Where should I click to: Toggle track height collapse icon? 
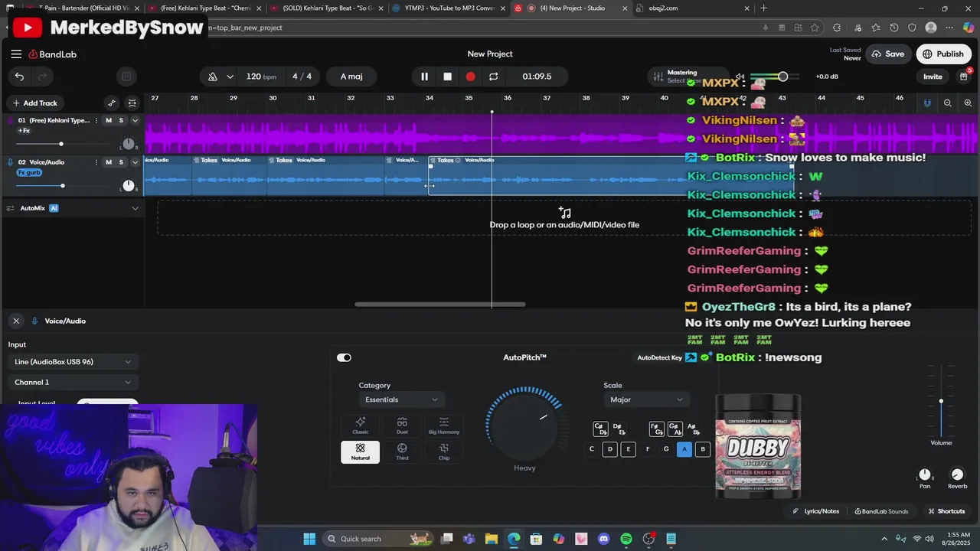pos(132,103)
